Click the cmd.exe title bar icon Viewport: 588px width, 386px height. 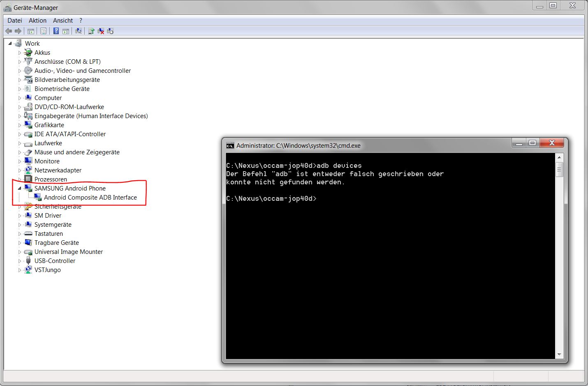[230, 145]
